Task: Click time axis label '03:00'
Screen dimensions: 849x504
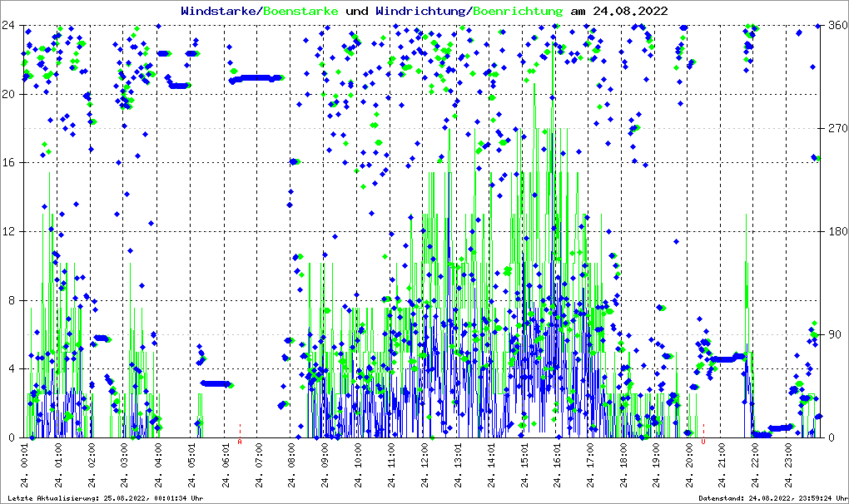Action: (124, 457)
